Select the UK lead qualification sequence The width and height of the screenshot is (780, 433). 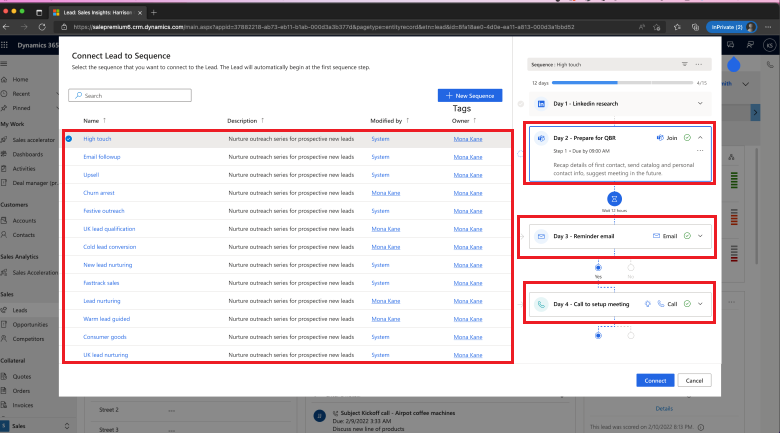109,229
